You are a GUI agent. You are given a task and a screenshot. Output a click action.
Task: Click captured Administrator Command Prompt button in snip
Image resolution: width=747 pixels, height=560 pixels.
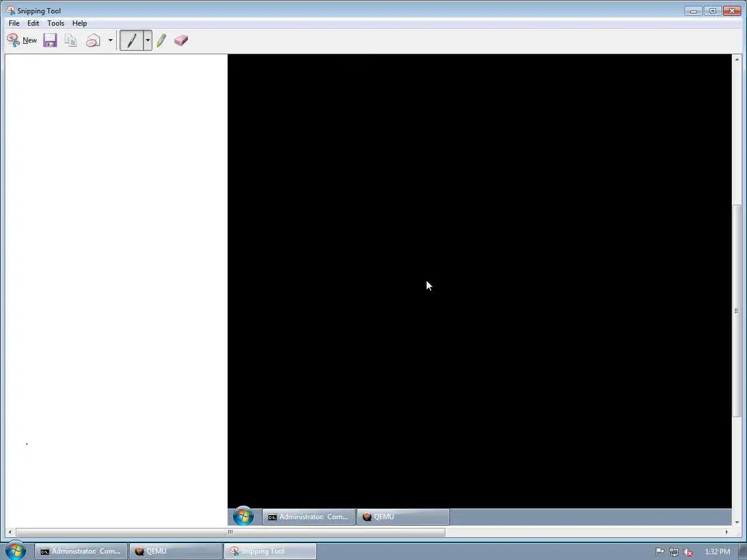click(x=309, y=517)
